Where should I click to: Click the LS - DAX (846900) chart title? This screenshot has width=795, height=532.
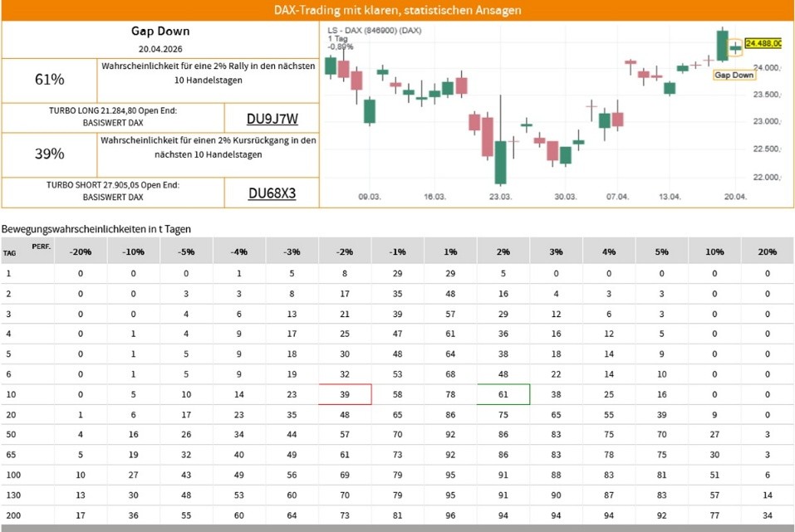tap(375, 31)
